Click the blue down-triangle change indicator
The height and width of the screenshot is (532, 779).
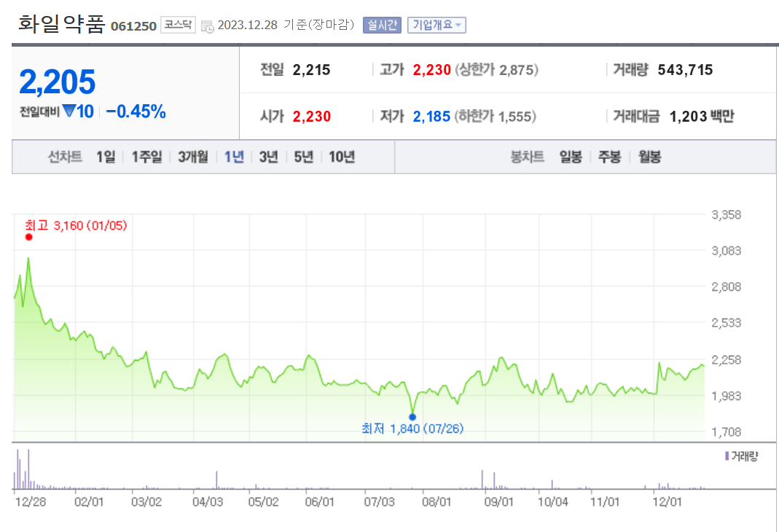click(68, 110)
